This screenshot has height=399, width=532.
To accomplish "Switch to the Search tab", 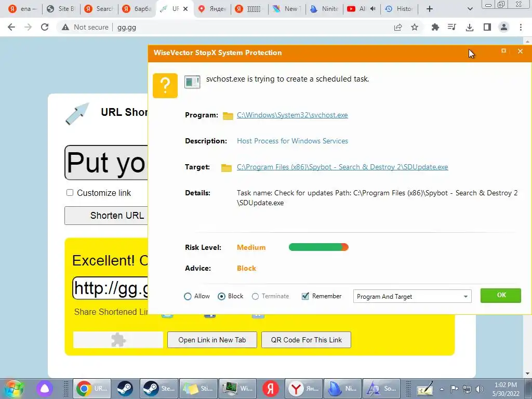I will coord(99,9).
